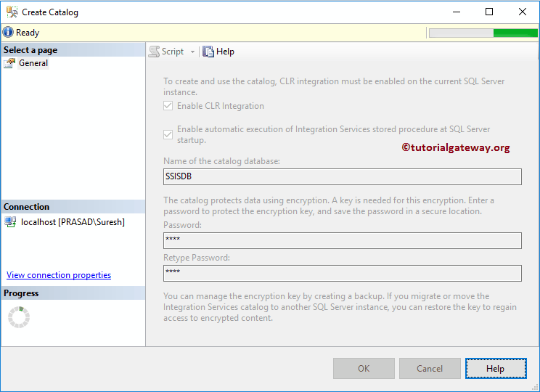Click the Progress section header

(x=73, y=293)
